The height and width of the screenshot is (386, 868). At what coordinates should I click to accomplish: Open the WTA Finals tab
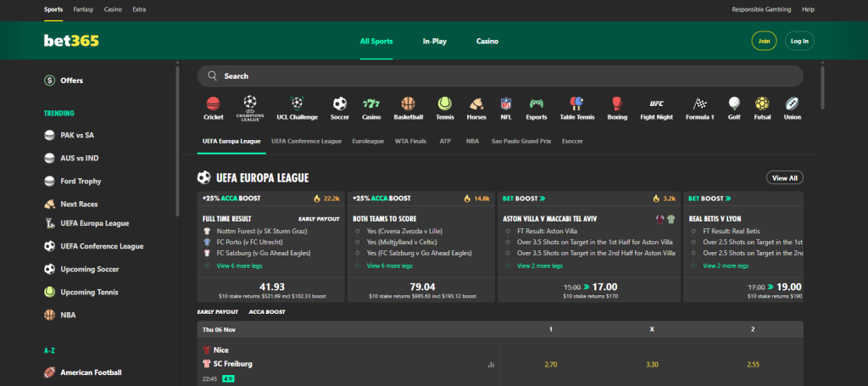point(411,141)
